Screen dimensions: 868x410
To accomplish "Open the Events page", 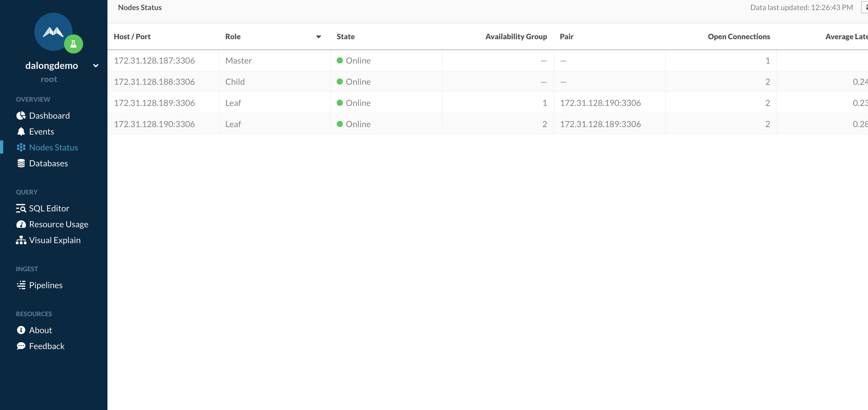I will (x=42, y=131).
